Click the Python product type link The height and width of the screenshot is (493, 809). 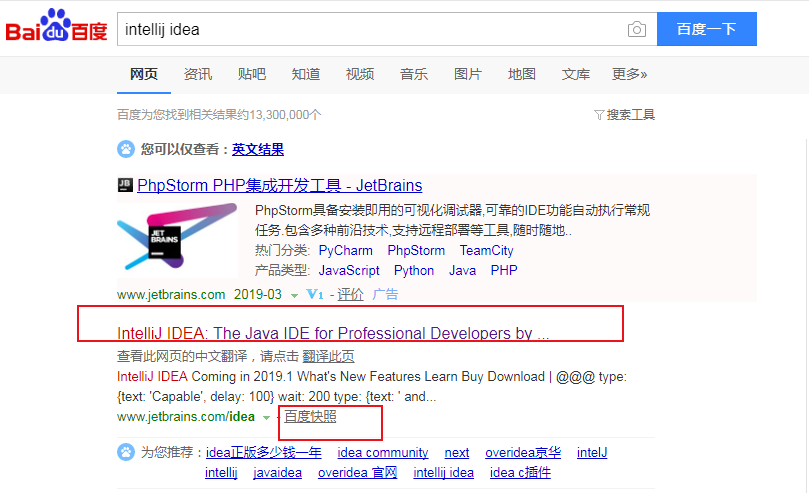(414, 271)
